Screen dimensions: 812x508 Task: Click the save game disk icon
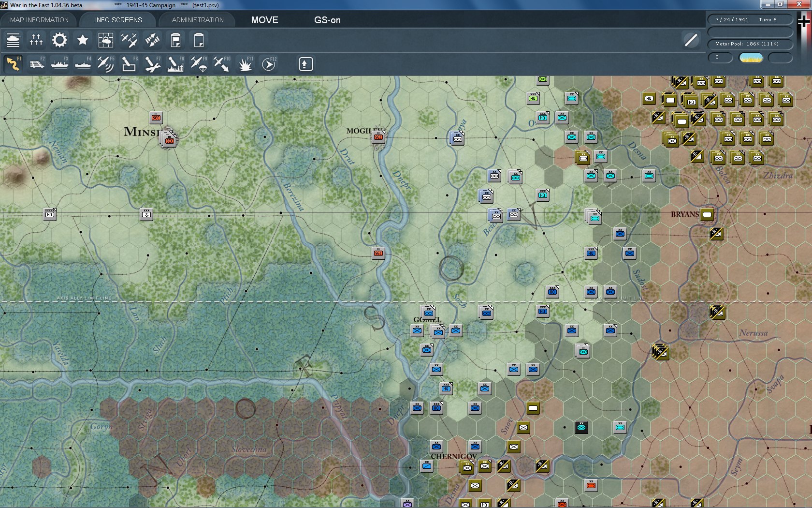175,40
